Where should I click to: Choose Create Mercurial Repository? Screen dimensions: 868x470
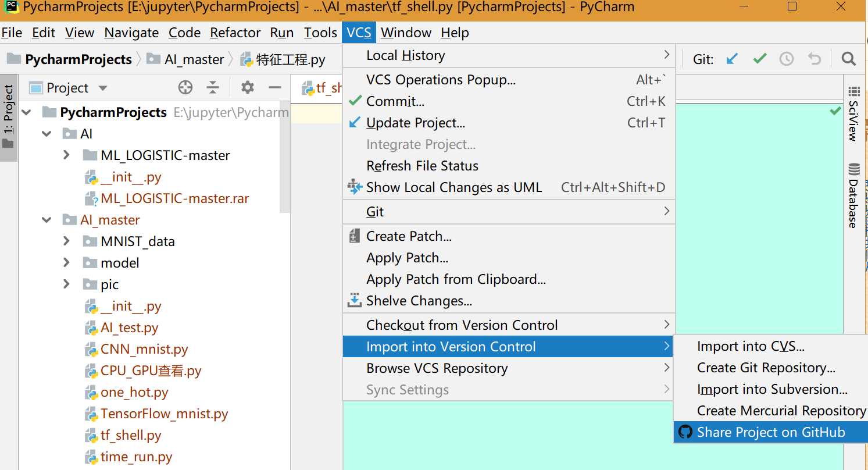771,411
